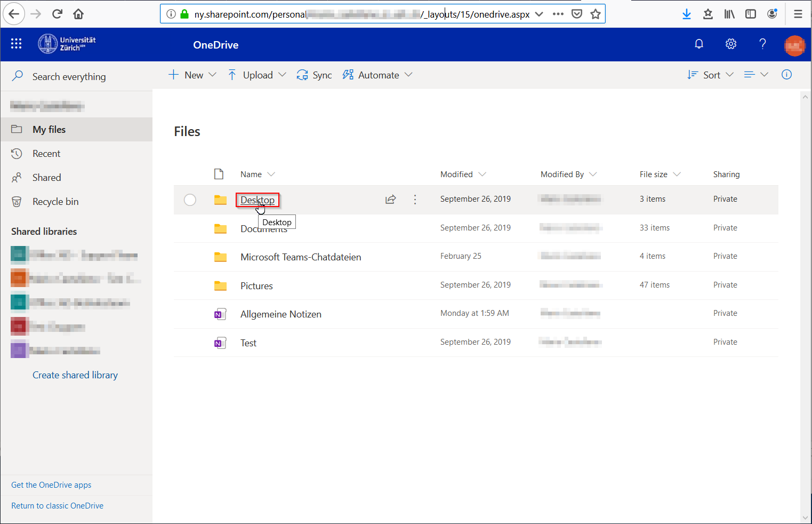
Task: Open the notifications bell
Action: pyautogui.click(x=699, y=44)
